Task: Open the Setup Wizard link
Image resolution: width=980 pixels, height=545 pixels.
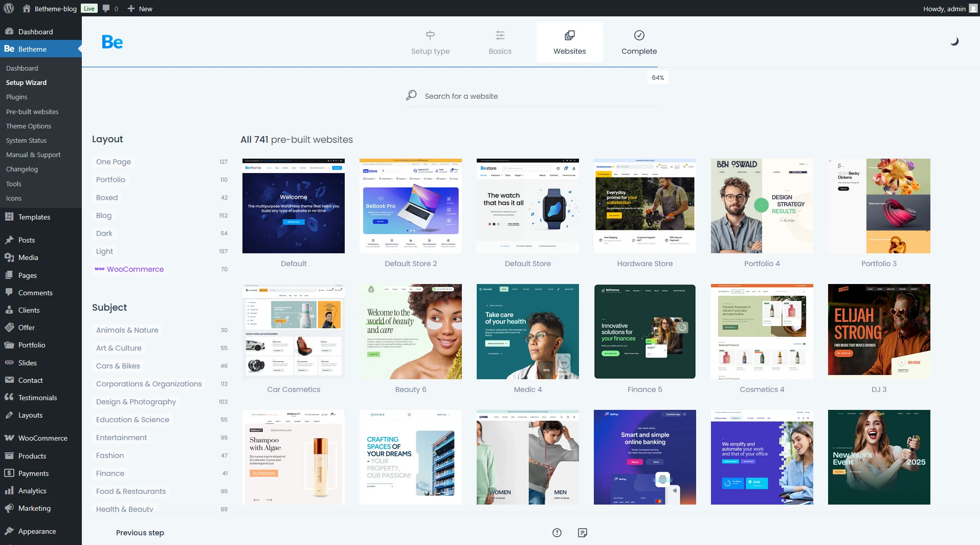Action: [x=26, y=82]
